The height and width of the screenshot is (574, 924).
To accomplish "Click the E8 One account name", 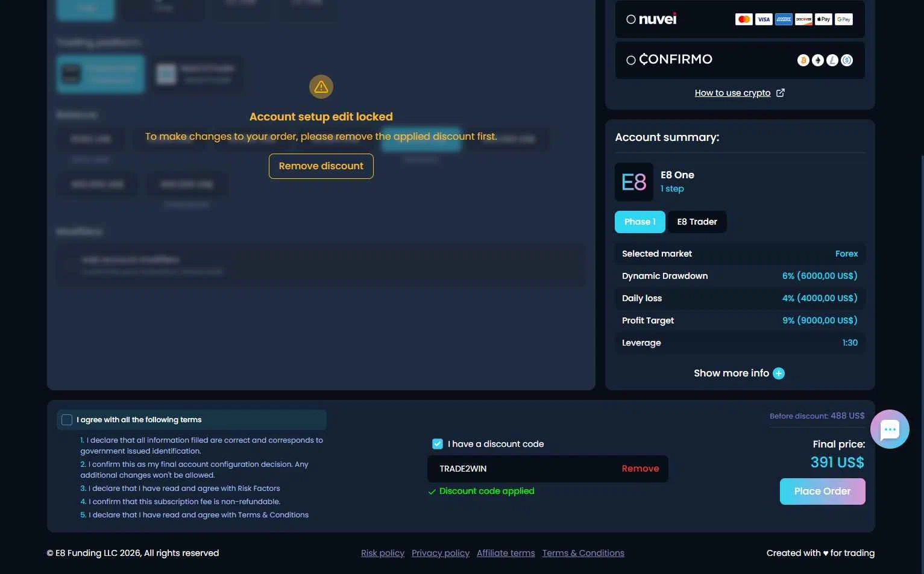I will coord(677,175).
